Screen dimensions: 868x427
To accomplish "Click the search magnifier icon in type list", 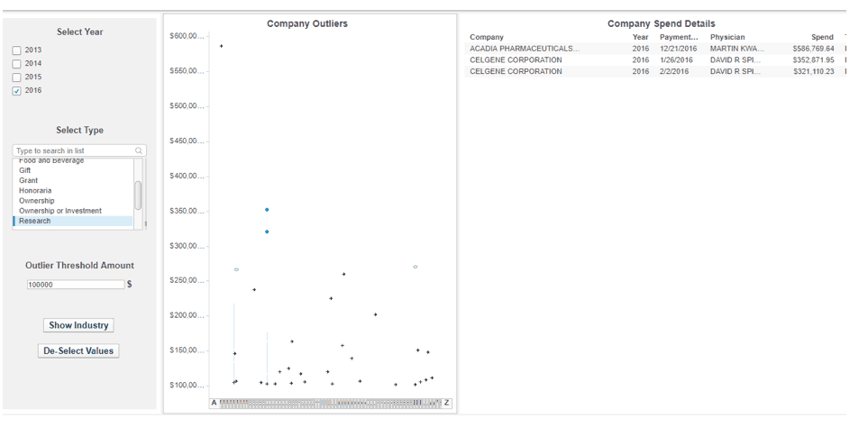I will tap(139, 151).
